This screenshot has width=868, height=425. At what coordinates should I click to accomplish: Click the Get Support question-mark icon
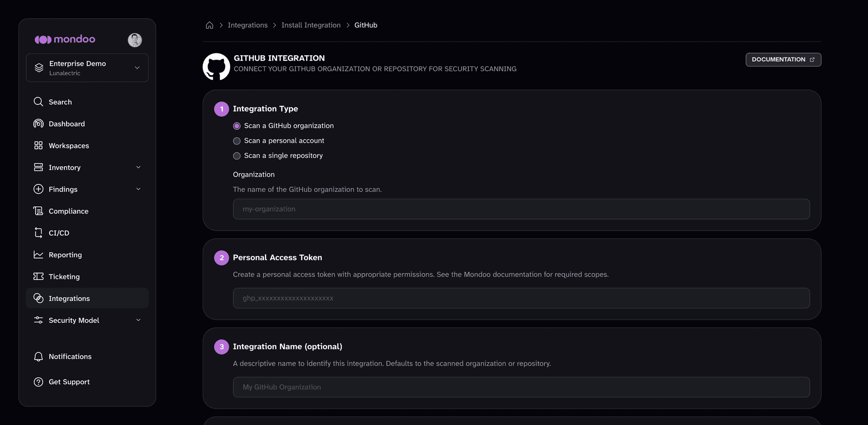pyautogui.click(x=39, y=382)
